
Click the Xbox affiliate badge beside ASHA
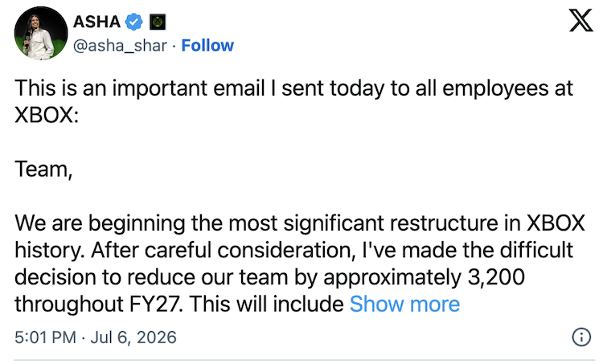[x=158, y=22]
